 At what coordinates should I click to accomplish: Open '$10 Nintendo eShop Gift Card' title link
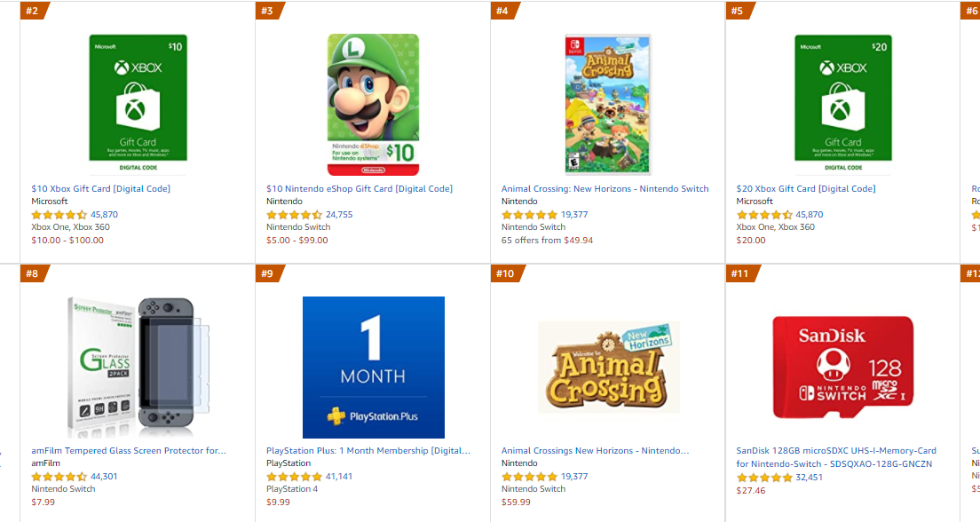[360, 188]
